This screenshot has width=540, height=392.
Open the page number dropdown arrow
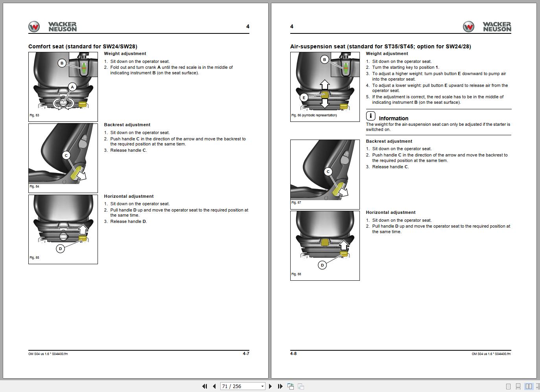pyautogui.click(x=262, y=386)
